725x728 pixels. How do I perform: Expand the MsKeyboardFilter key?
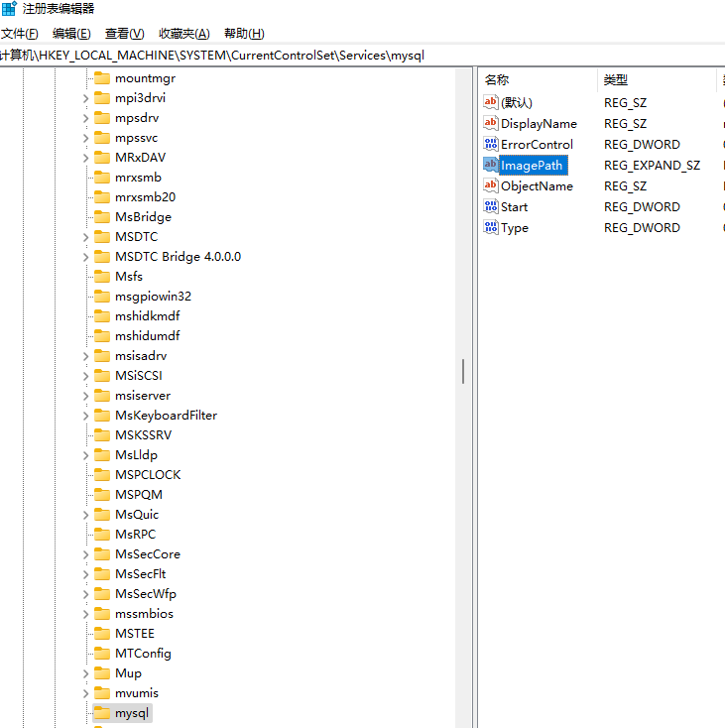tap(86, 416)
